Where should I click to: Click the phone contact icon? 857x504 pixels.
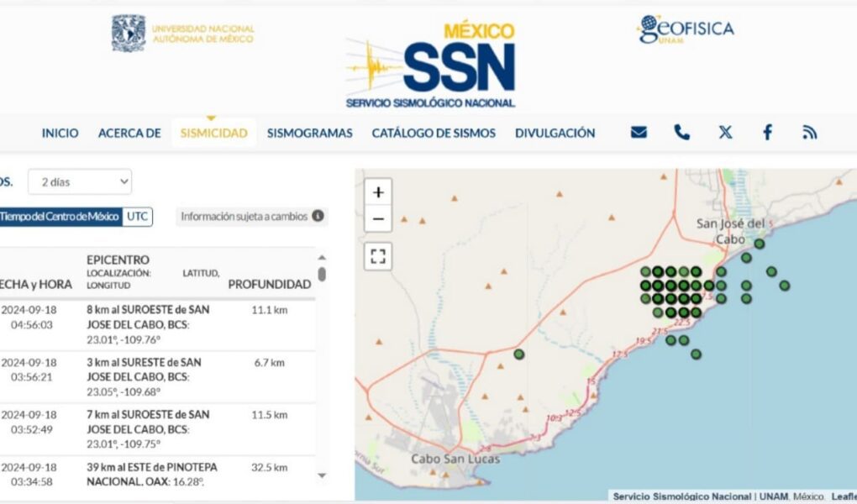(x=681, y=133)
